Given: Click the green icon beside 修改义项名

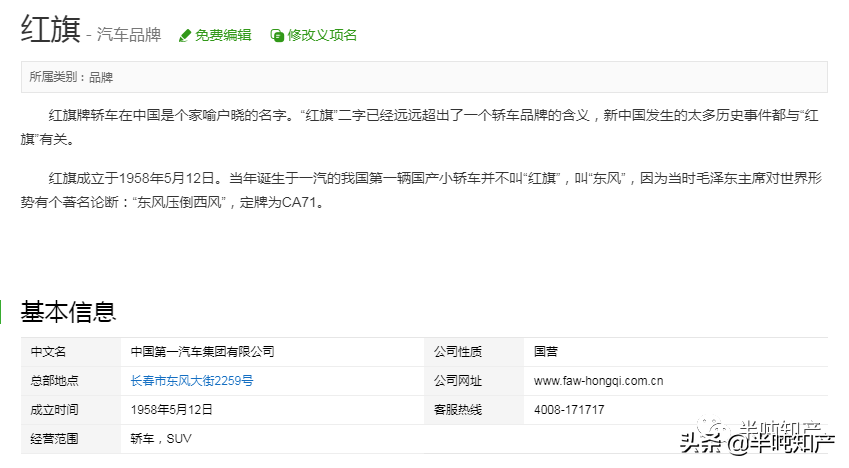Looking at the screenshot, I should pos(277,36).
